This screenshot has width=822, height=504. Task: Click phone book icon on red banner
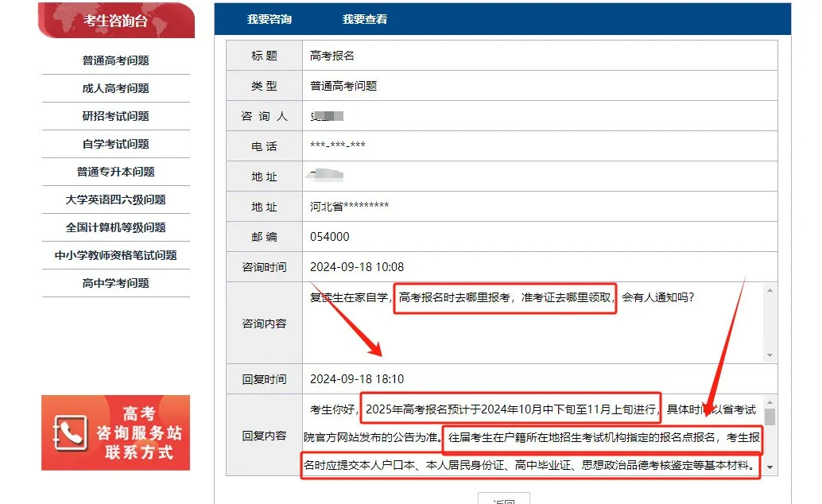[x=70, y=433]
